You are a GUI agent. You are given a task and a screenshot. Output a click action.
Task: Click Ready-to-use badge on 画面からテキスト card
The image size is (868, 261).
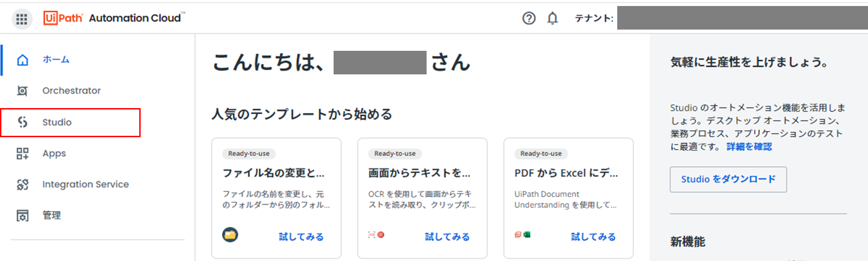pos(395,154)
